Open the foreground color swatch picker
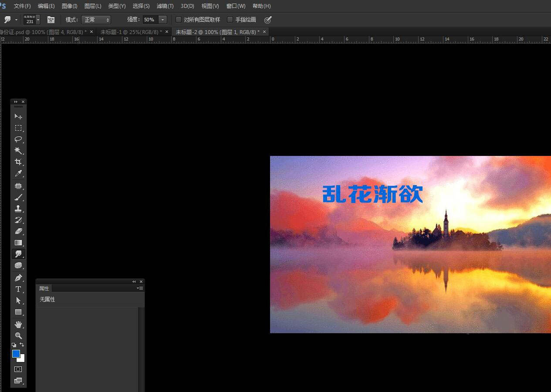The width and height of the screenshot is (551, 392). click(x=16, y=354)
